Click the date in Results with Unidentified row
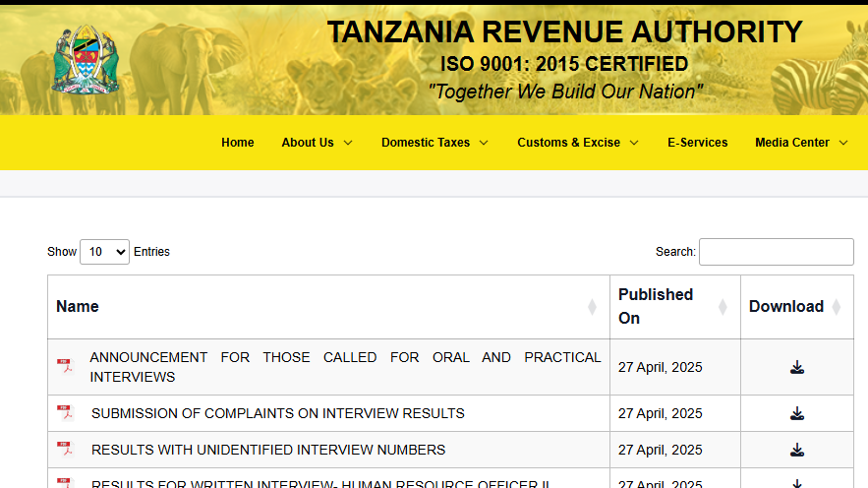This screenshot has height=488, width=868. (x=660, y=450)
